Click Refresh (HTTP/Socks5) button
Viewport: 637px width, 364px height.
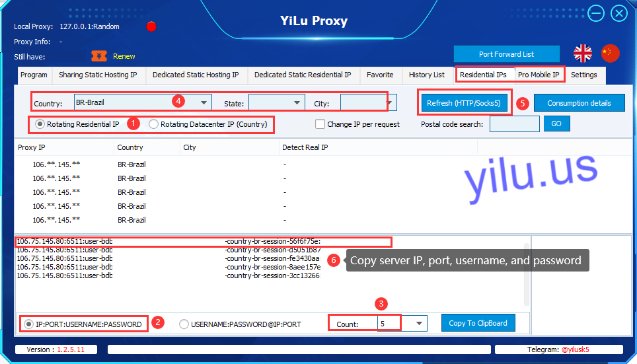463,103
